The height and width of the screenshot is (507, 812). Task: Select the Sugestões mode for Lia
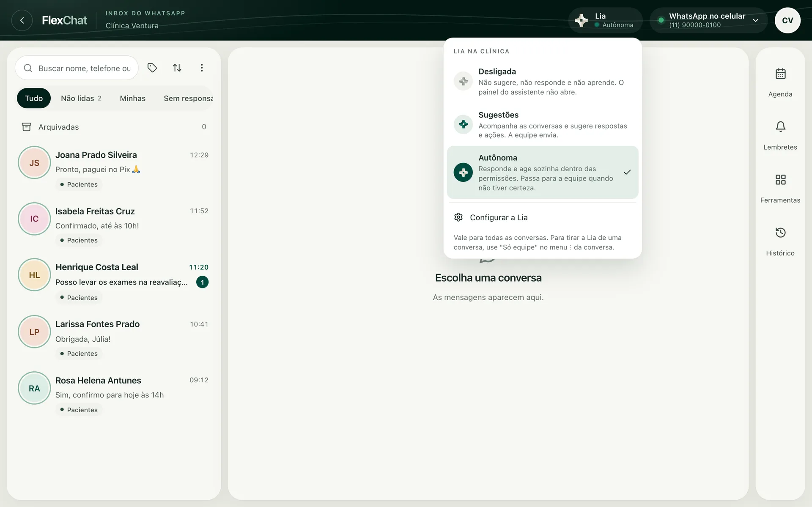tap(543, 124)
